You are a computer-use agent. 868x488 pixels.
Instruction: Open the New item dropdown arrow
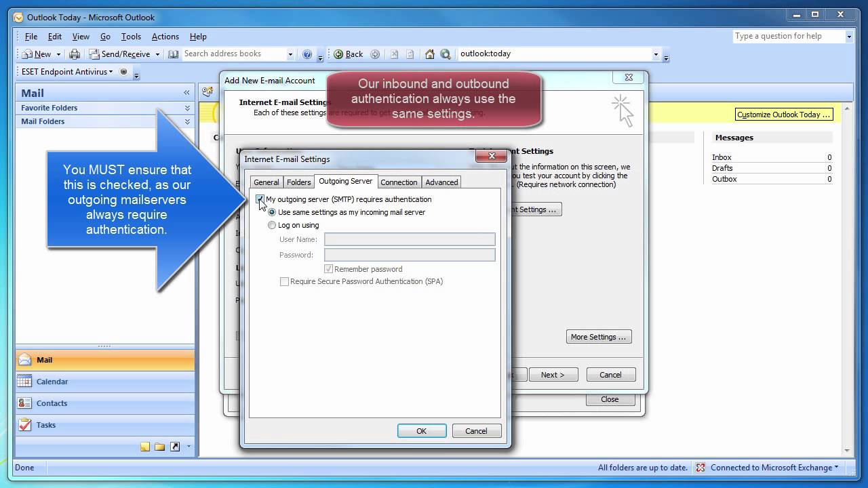pos(58,54)
